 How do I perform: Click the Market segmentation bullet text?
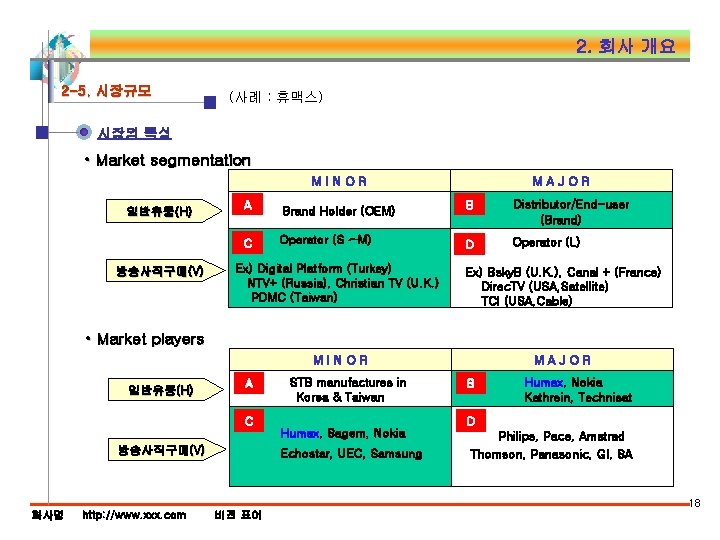(x=173, y=160)
